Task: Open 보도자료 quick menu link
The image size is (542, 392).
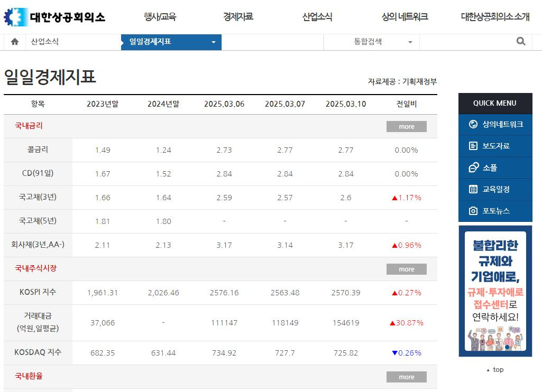Action: pyautogui.click(x=496, y=146)
